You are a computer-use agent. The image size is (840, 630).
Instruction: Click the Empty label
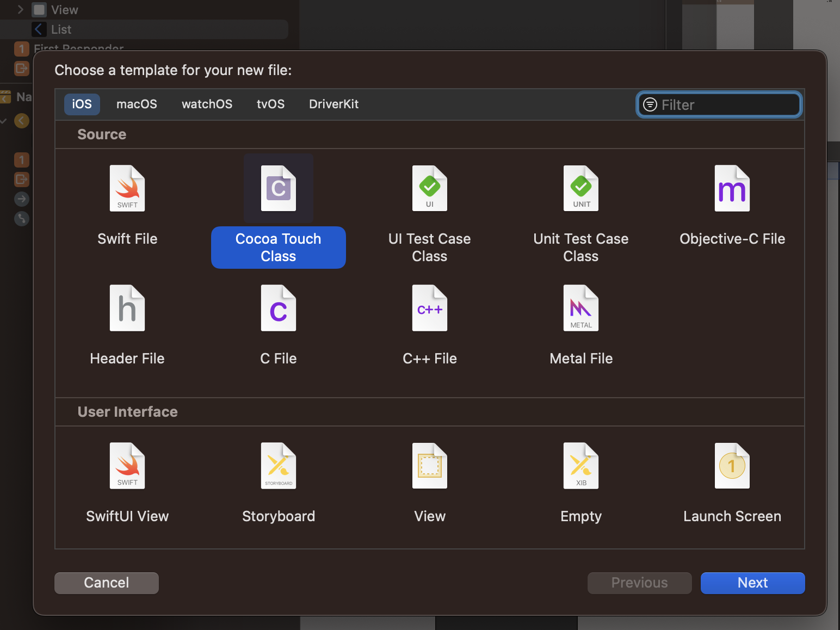[x=581, y=516]
